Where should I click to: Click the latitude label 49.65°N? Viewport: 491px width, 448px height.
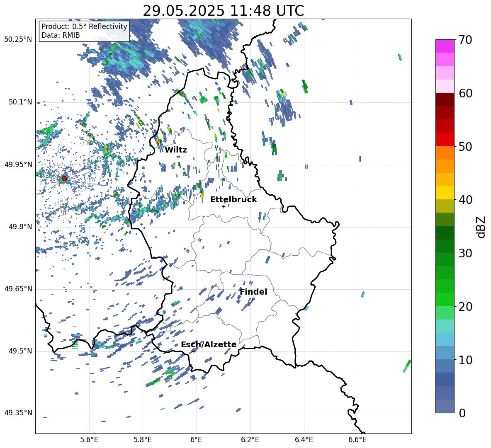pos(18,289)
